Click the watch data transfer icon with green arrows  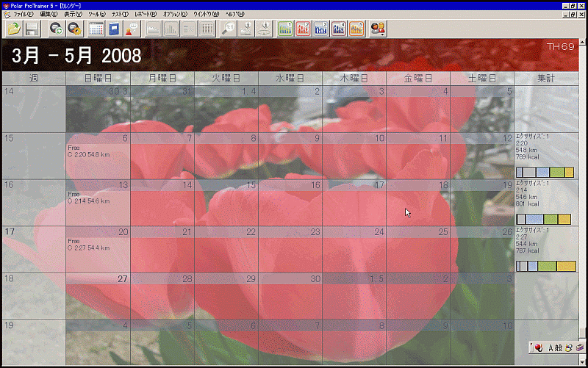click(56, 29)
